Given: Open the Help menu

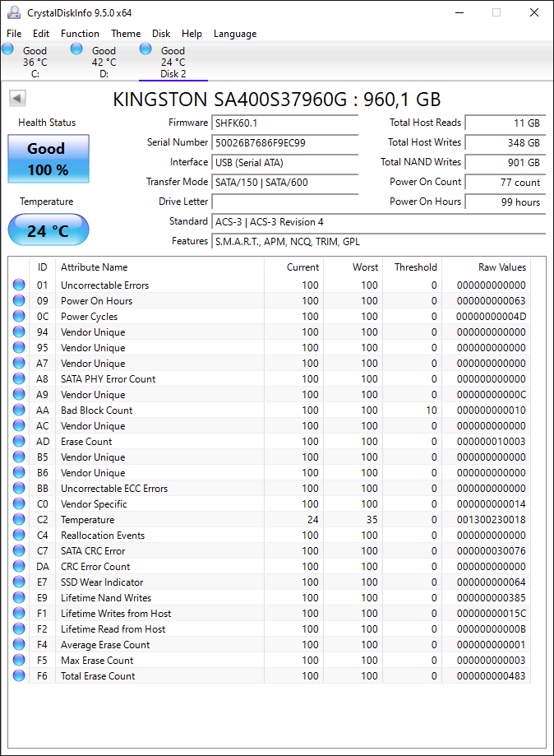Looking at the screenshot, I should click(192, 34).
